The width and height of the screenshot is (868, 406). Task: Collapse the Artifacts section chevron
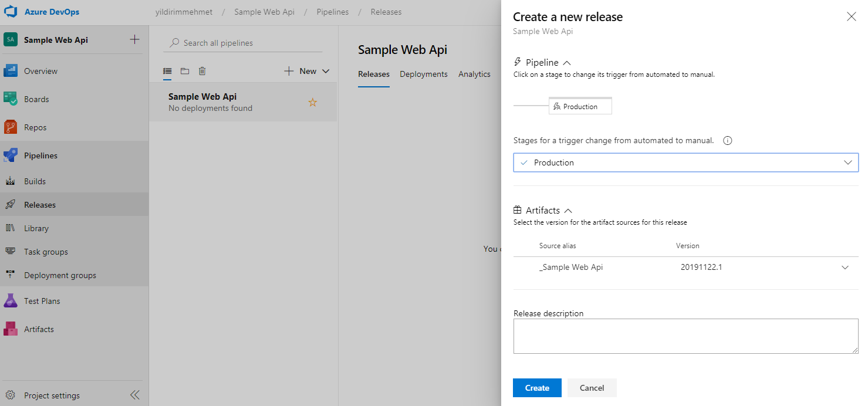[568, 211]
